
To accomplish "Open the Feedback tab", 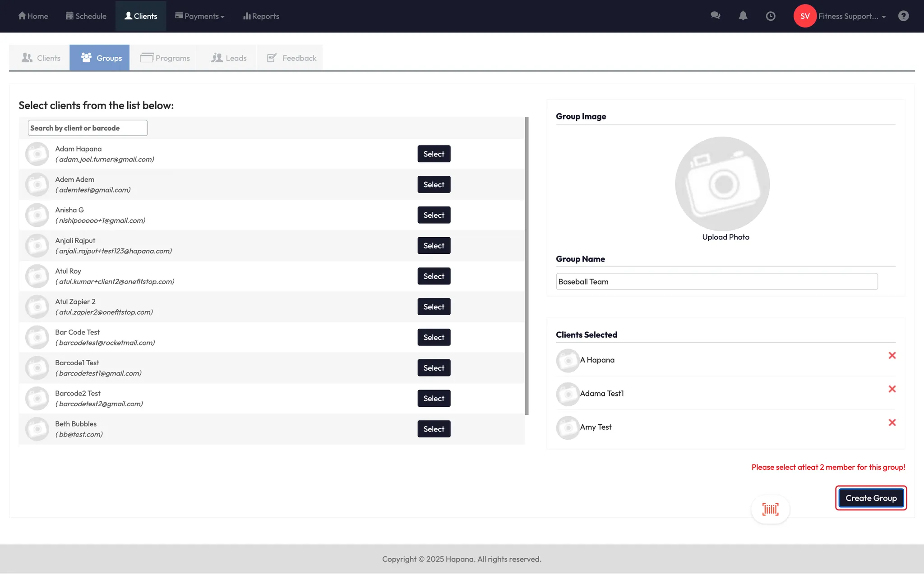I will pos(291,58).
